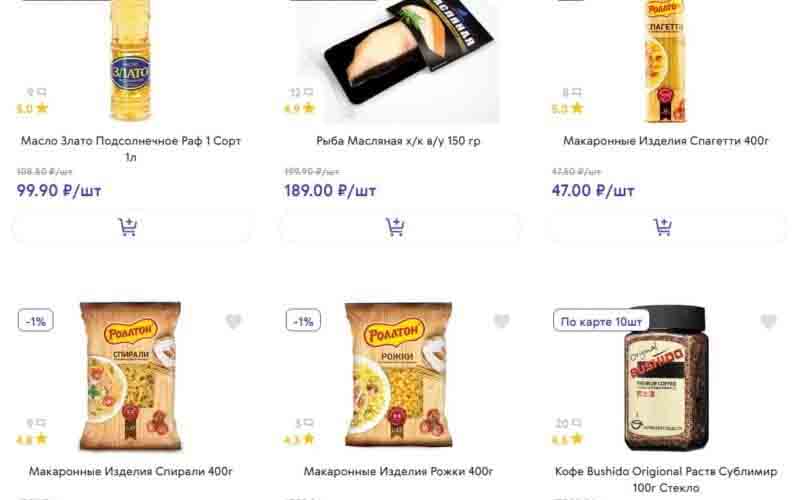This screenshot has height=500, width=800.
Task: Open Масло Злато Подсолнечное product title
Action: (131, 148)
